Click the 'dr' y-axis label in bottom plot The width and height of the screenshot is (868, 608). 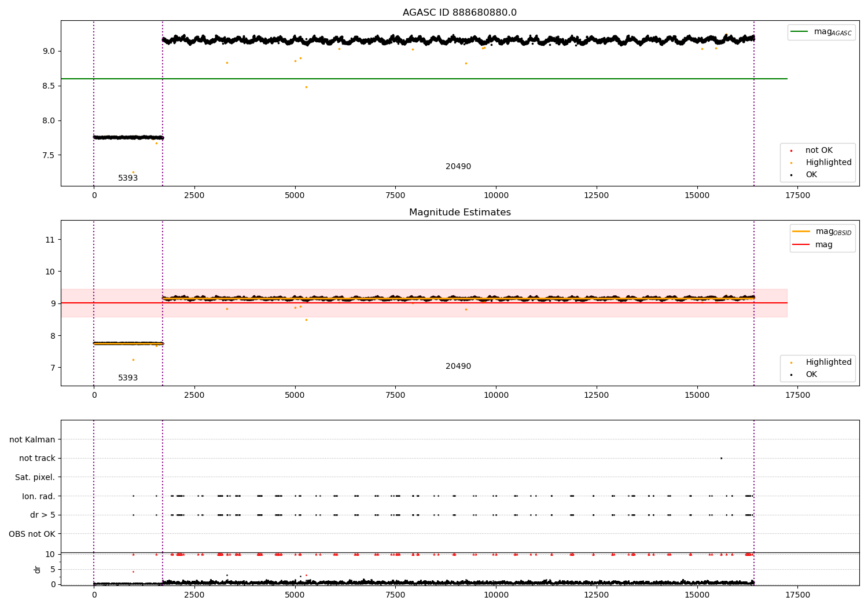coord(38,569)
